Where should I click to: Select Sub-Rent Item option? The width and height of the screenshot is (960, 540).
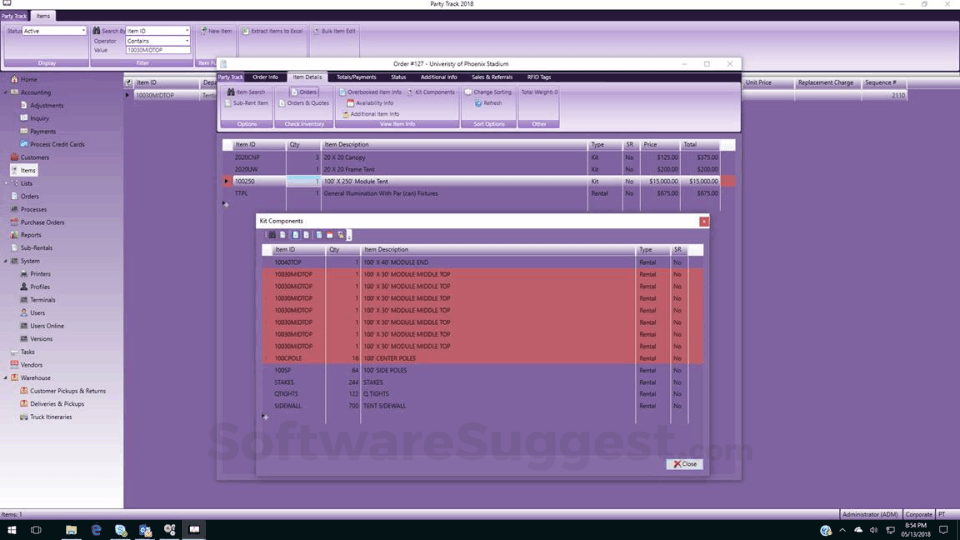tap(246, 103)
